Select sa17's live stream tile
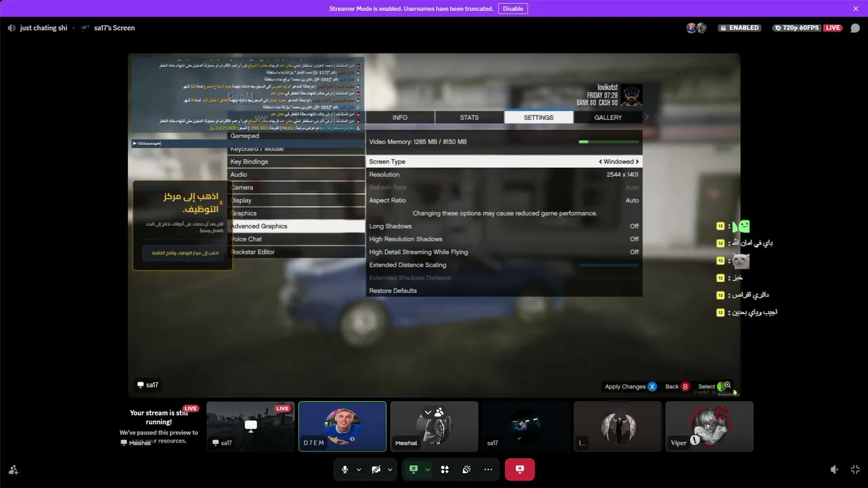 coord(251,426)
